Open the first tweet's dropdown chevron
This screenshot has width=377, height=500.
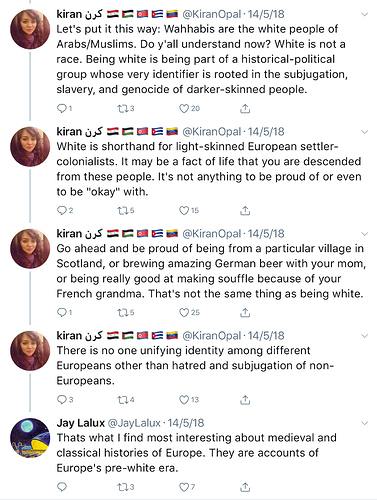coord(365,14)
